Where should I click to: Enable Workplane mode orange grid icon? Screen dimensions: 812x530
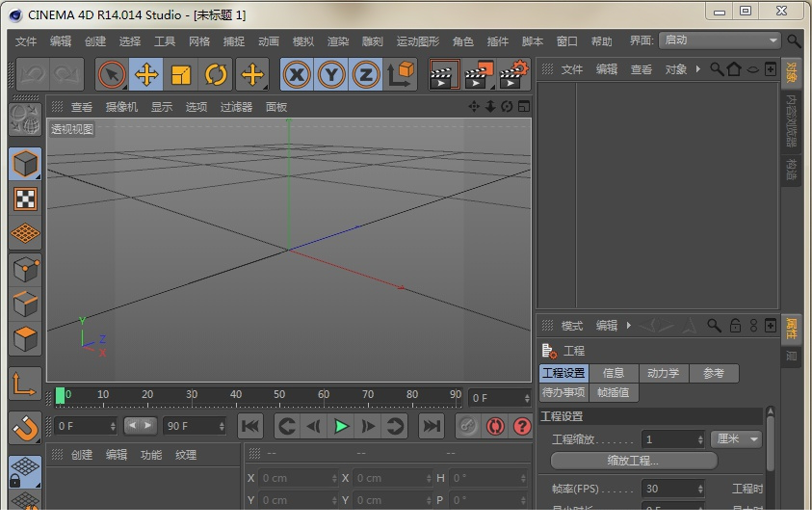click(x=25, y=233)
